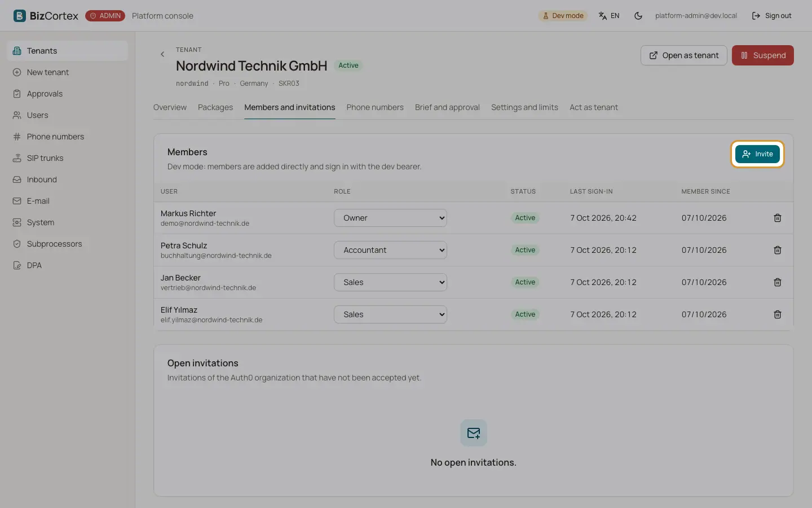The image size is (812, 508).
Task: Suspend the tenant
Action: pyautogui.click(x=763, y=55)
